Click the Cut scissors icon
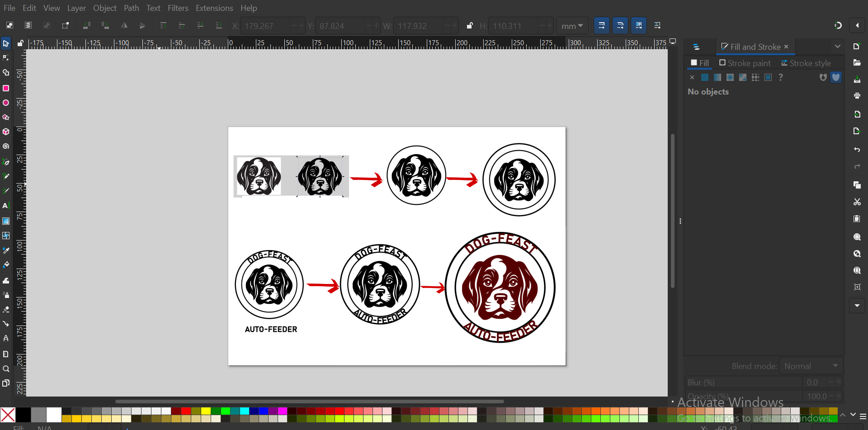868x430 pixels. pyautogui.click(x=857, y=202)
